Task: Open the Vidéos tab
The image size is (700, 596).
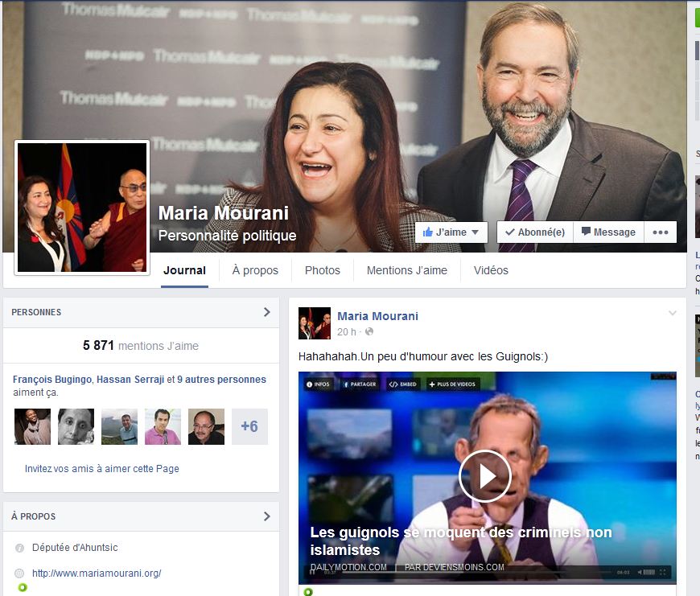Action: 491,270
